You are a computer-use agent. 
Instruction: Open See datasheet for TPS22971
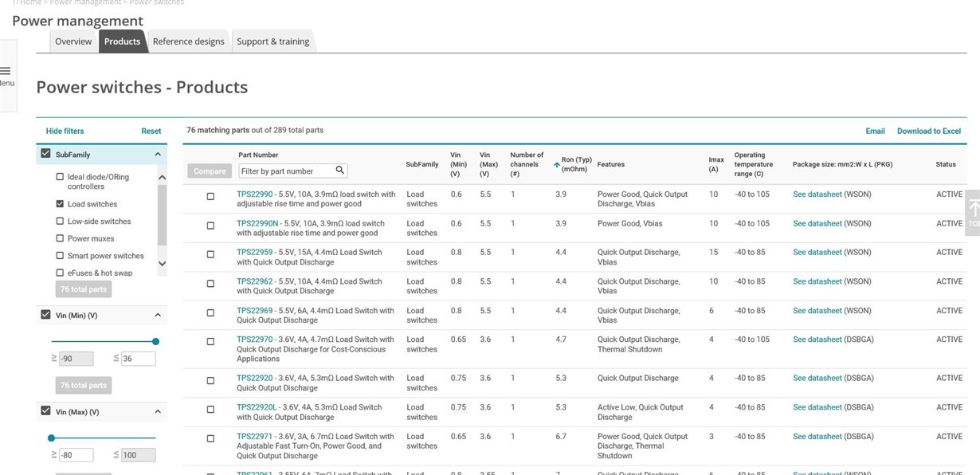click(x=817, y=437)
